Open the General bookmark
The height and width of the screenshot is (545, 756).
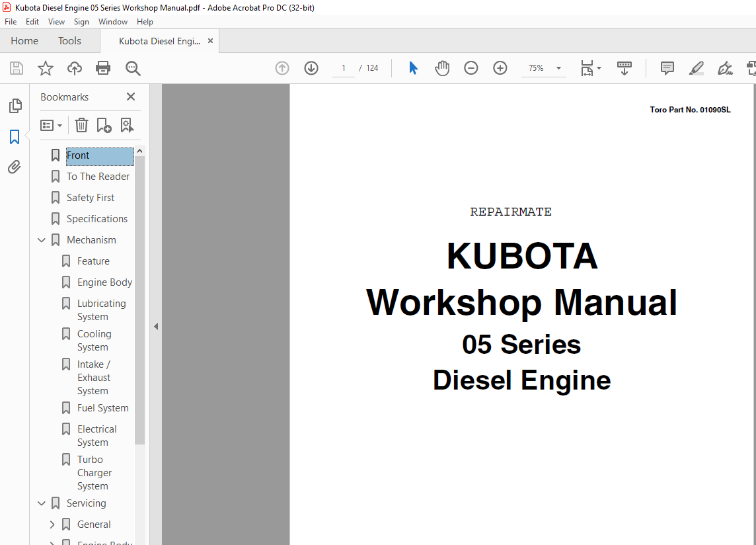tap(94, 524)
